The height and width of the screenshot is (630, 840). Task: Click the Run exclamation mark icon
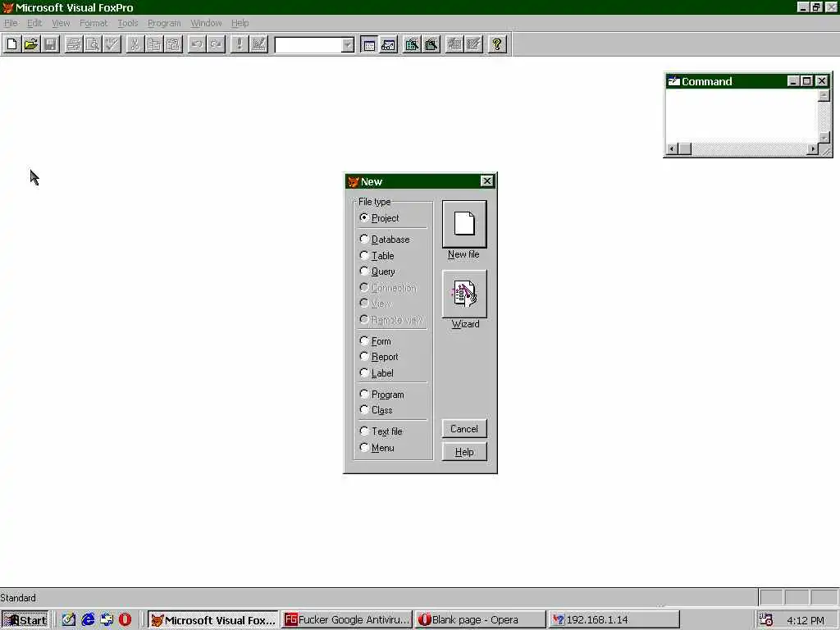pyautogui.click(x=239, y=44)
